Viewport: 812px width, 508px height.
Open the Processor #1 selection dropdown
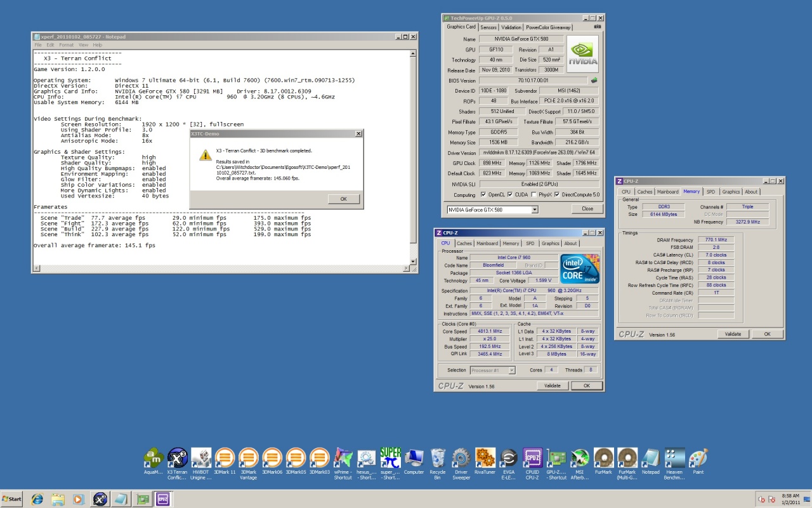pyautogui.click(x=511, y=370)
